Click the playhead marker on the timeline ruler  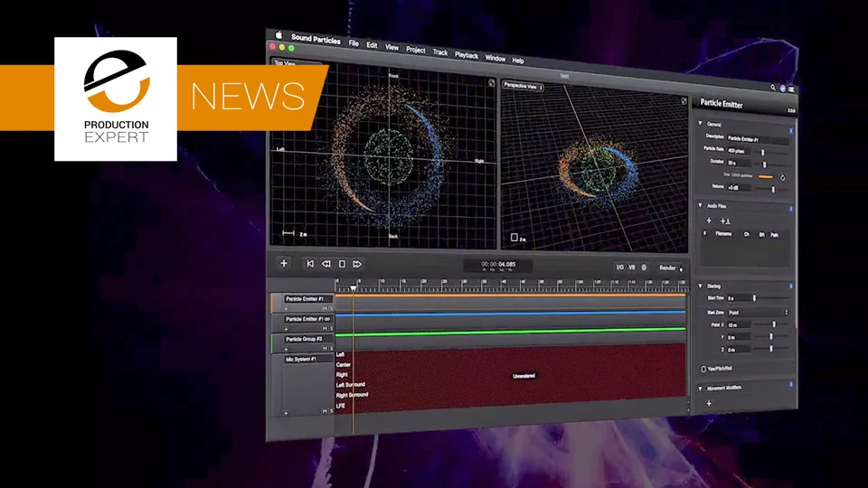pos(354,288)
